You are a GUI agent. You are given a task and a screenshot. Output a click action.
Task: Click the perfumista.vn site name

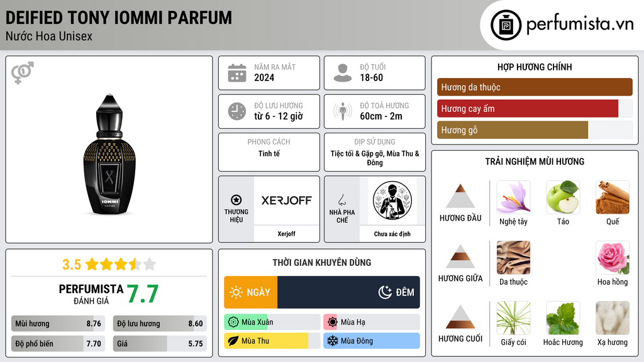tap(580, 25)
